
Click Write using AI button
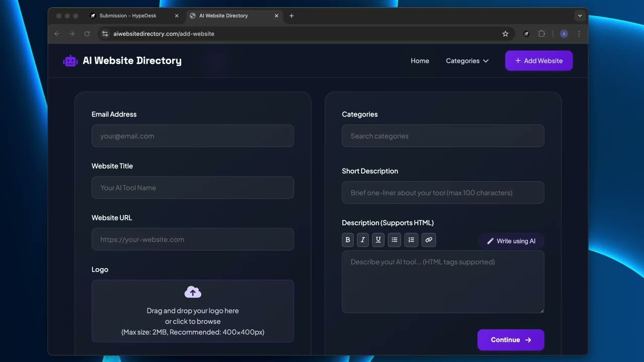point(511,241)
